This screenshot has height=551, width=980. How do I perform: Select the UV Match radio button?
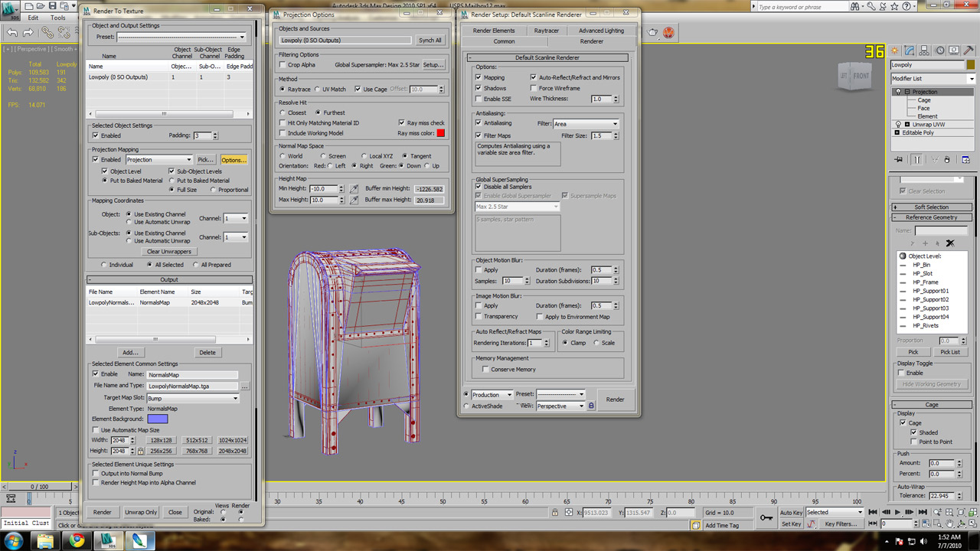[x=317, y=89]
